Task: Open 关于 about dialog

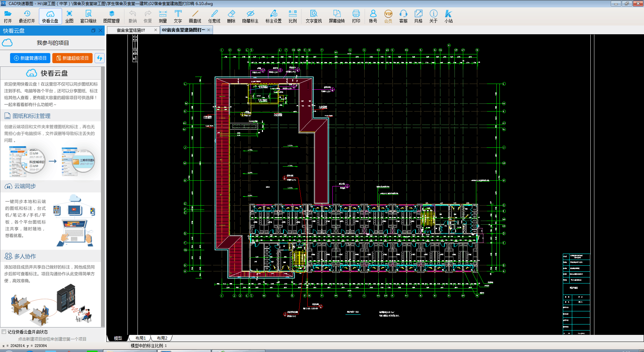Action: 433,16
